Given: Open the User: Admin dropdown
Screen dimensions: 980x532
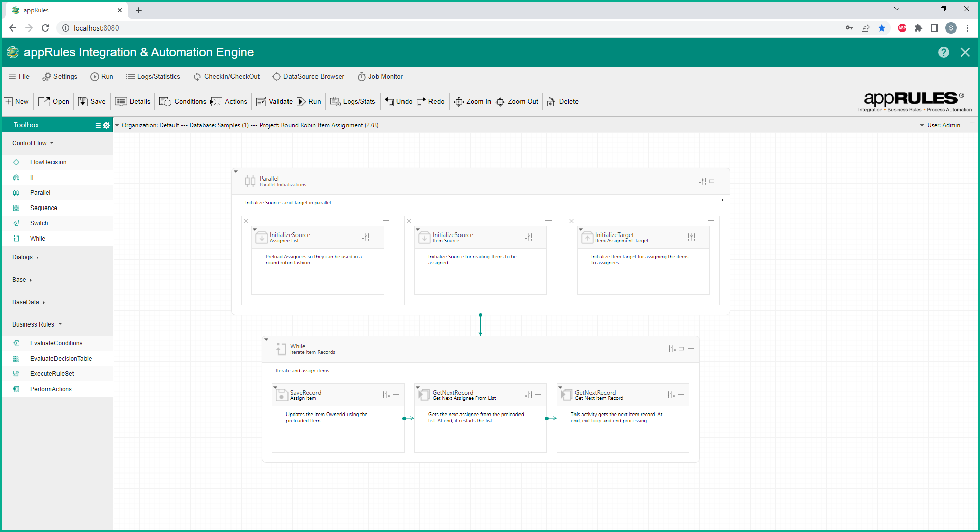Looking at the screenshot, I should pyautogui.click(x=940, y=125).
